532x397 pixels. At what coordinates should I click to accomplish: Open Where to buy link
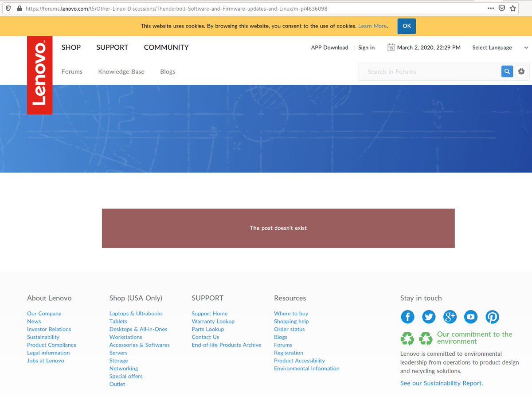tap(291, 313)
